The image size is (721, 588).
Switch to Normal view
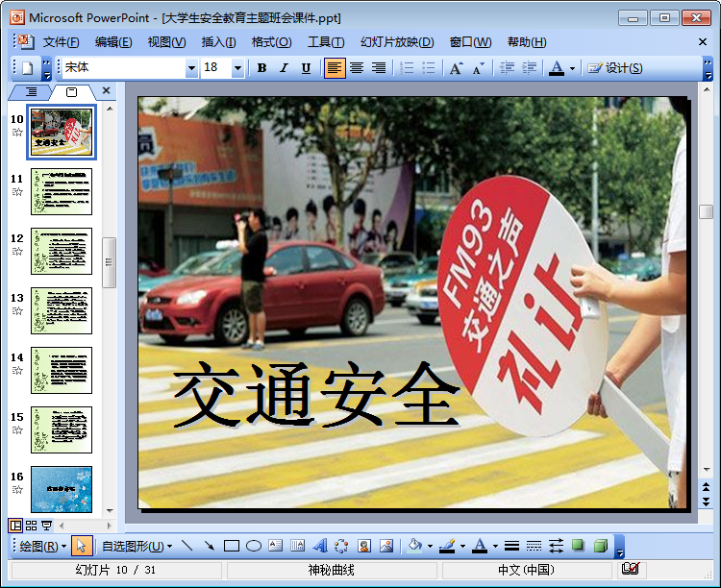15,526
